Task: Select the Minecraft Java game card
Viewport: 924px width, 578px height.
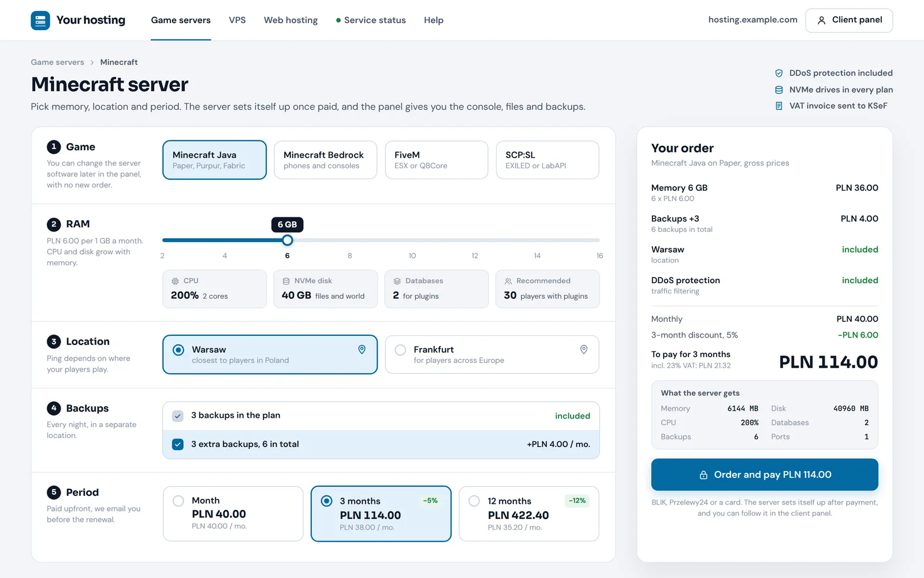Action: click(x=215, y=160)
